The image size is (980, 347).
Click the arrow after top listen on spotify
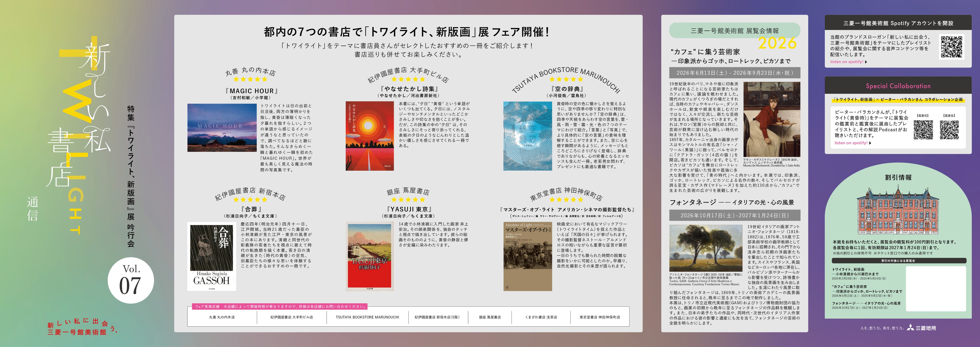[866, 62]
